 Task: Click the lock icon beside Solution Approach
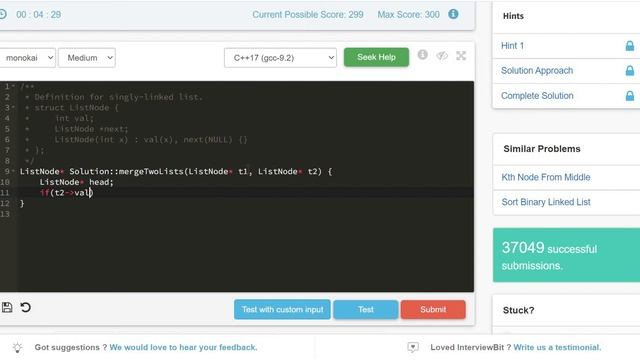630,71
